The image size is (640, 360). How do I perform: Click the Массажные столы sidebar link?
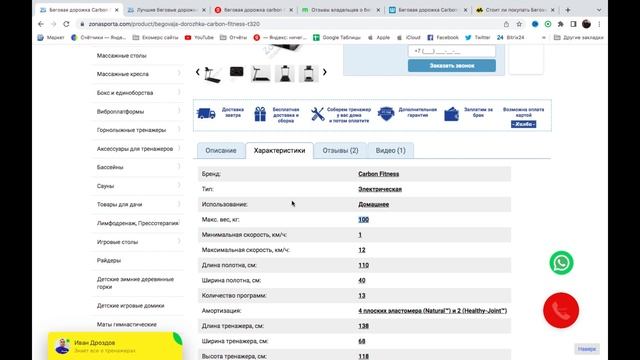(122, 56)
